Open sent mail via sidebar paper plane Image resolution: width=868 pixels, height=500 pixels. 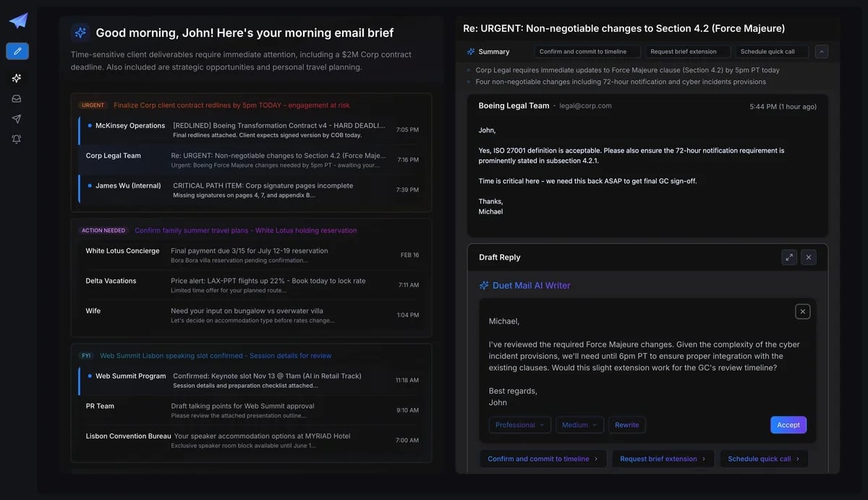coord(17,119)
